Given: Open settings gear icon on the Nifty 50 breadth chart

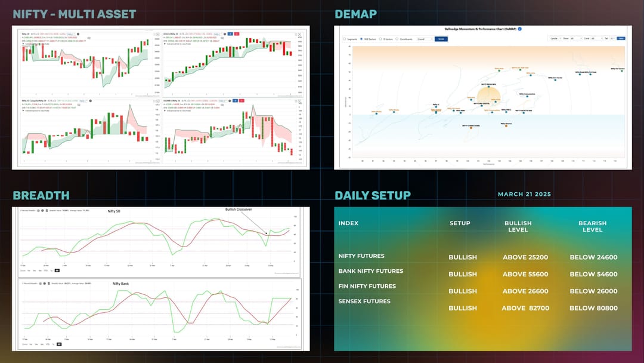Looking at the screenshot, I should pos(42,211).
